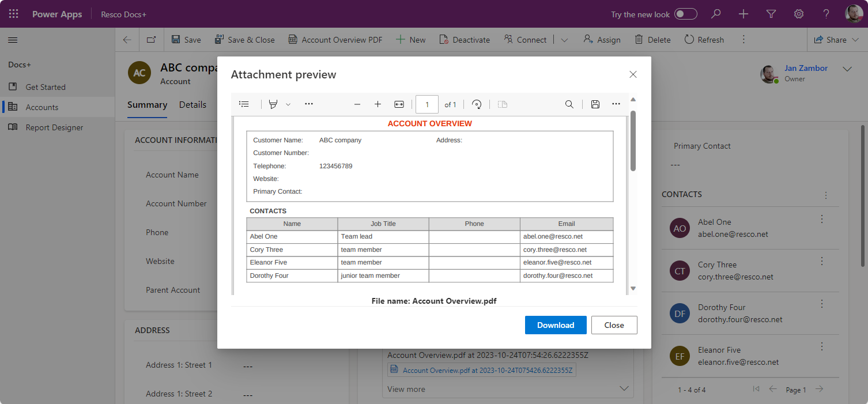Click Deactivate in the command bar
This screenshot has width=868, height=404.
(465, 40)
